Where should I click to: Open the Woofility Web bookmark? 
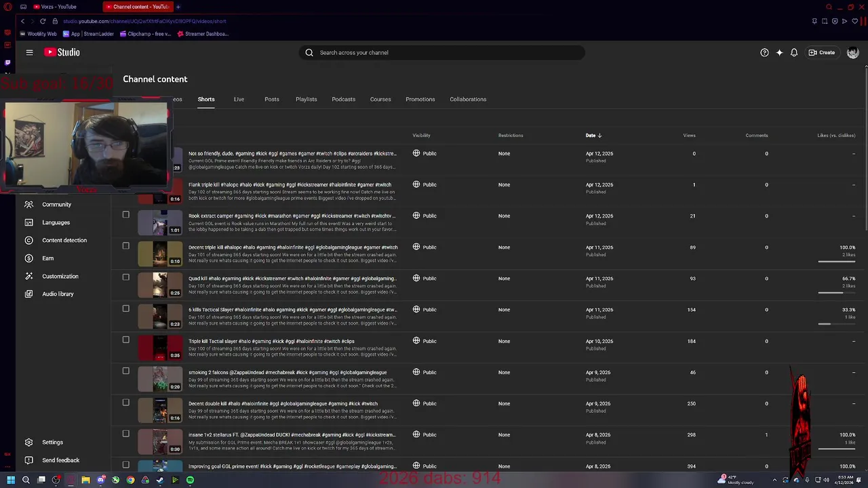pyautogui.click(x=39, y=34)
